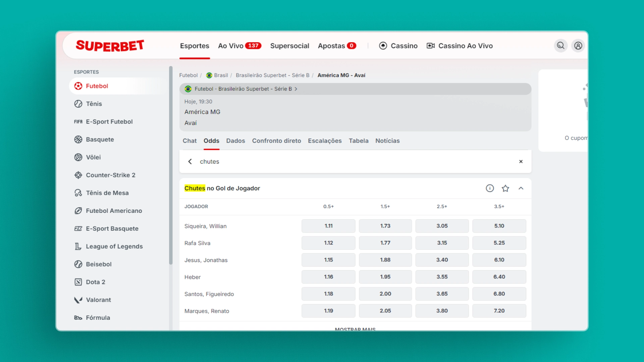Click the info icon for Chutes market
The width and height of the screenshot is (644, 362).
tap(490, 188)
